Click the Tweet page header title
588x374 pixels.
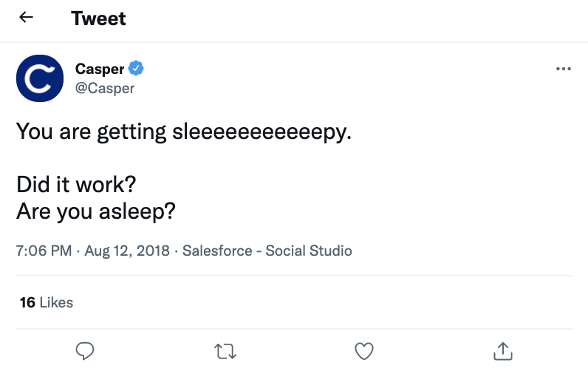click(99, 18)
